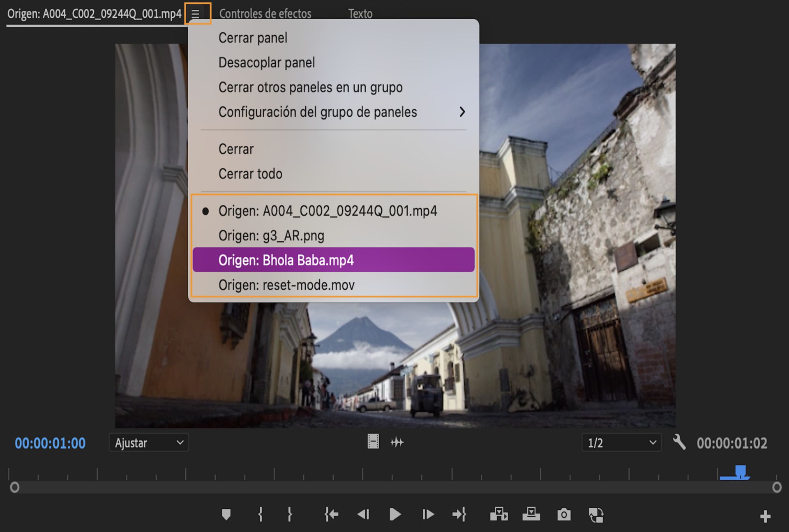Open settings with the wrench icon
Screen dimensions: 789x532
[x=679, y=442]
